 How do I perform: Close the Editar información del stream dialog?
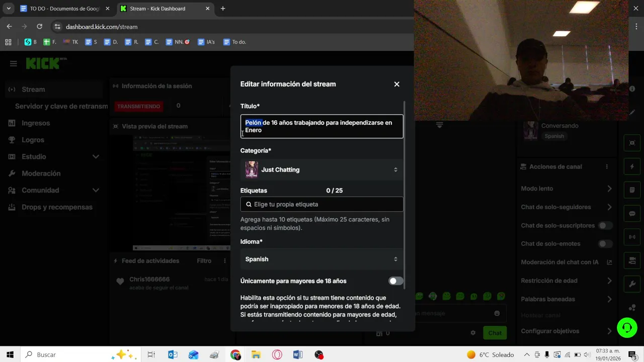(396, 84)
